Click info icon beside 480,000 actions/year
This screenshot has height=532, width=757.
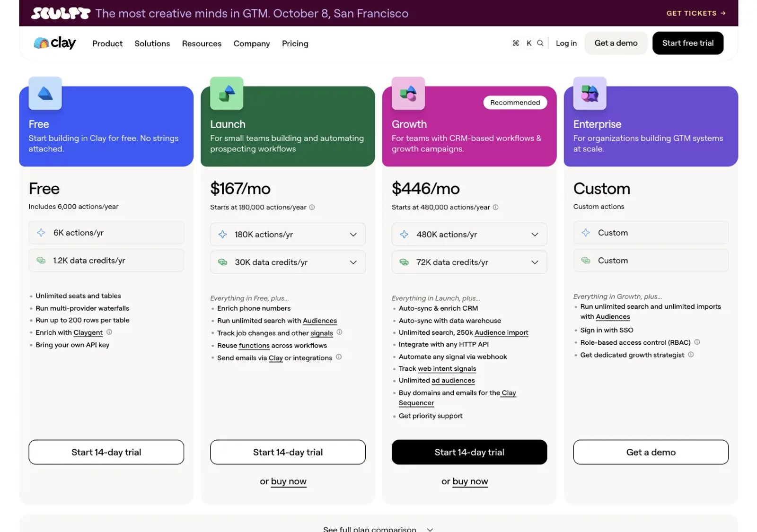pos(495,207)
